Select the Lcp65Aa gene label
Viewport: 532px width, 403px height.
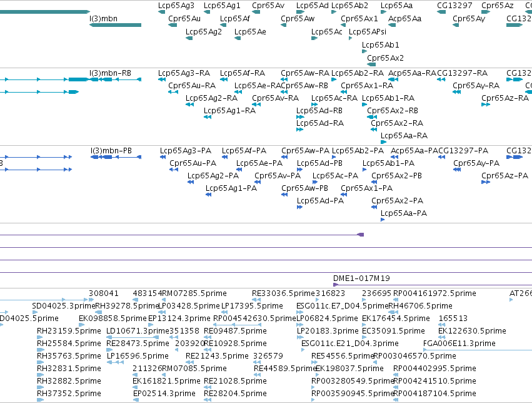pyautogui.click(x=396, y=6)
